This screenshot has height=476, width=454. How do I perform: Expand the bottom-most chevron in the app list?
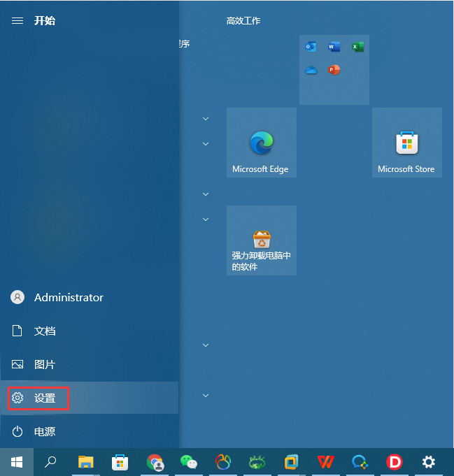click(x=206, y=396)
